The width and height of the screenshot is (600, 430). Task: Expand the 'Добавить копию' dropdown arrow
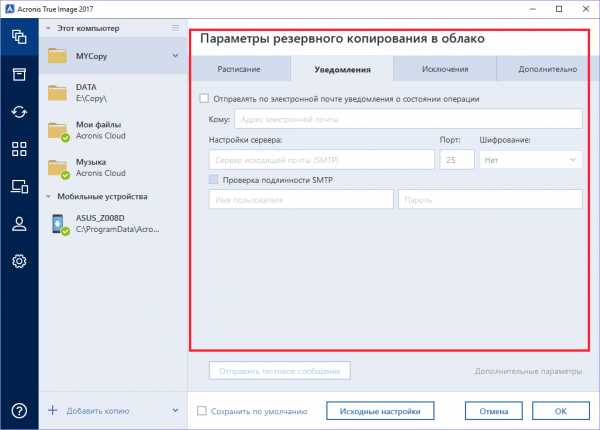coord(175,410)
